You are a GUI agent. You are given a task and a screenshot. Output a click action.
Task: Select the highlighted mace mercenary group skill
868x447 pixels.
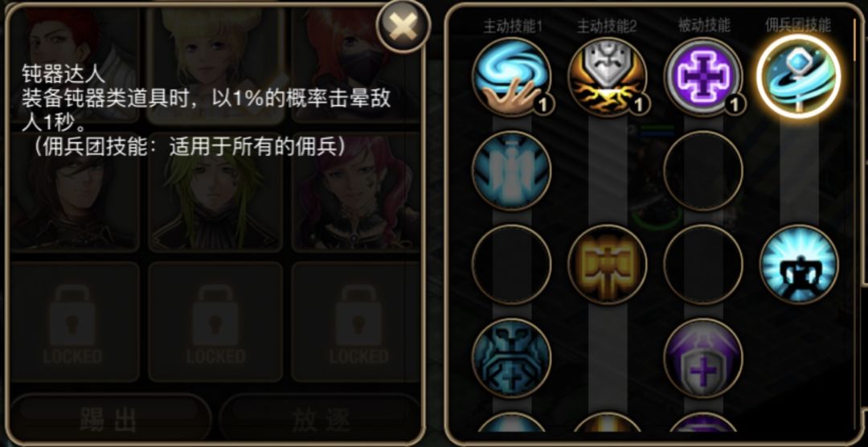(x=799, y=76)
